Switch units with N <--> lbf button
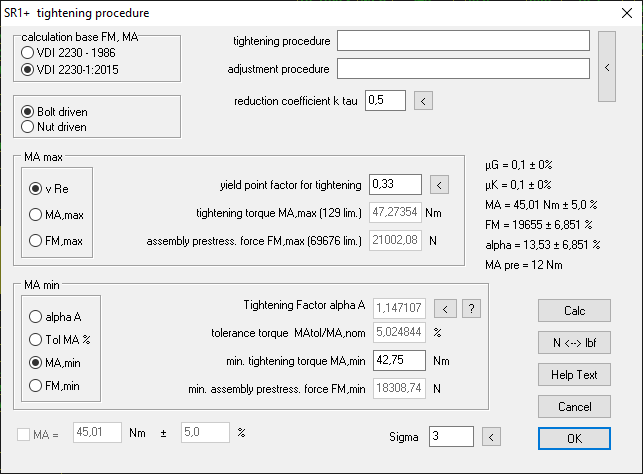The width and height of the screenshot is (643, 474). tap(574, 342)
